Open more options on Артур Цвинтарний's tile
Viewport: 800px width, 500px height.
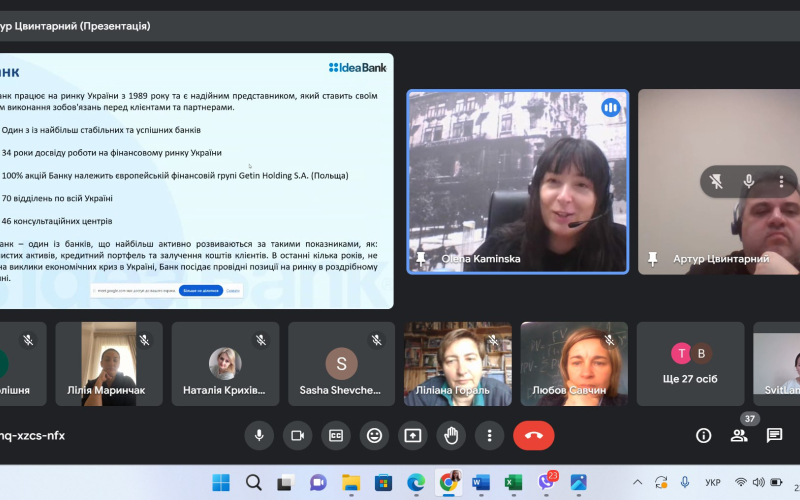pyautogui.click(x=781, y=182)
